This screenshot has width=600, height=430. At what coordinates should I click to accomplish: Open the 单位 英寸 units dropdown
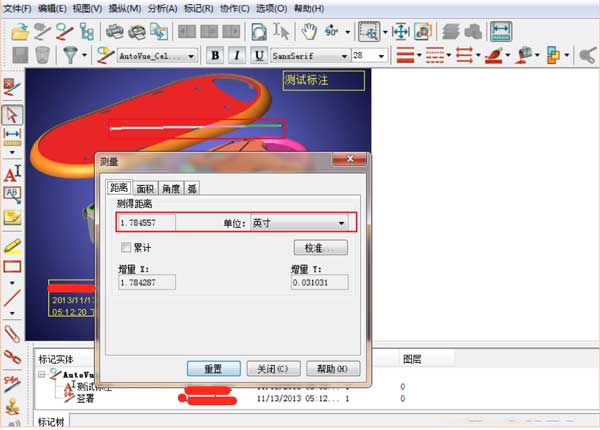click(x=299, y=223)
